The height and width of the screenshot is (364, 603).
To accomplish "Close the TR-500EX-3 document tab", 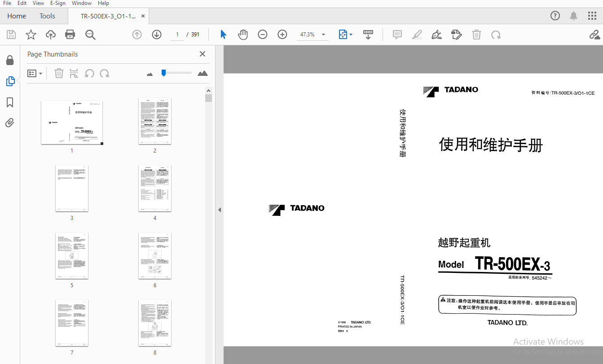I will tap(143, 16).
